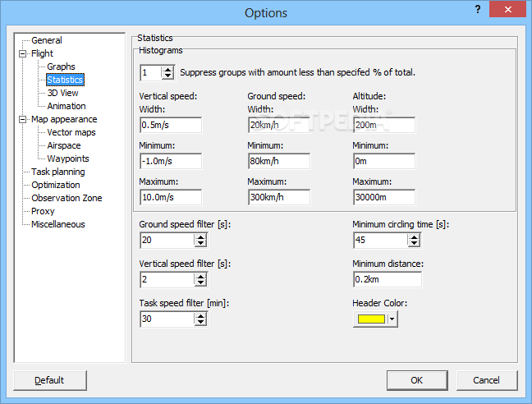Viewport: 532px width, 404px height.
Task: Open the Vector maps options page
Action: point(71,132)
